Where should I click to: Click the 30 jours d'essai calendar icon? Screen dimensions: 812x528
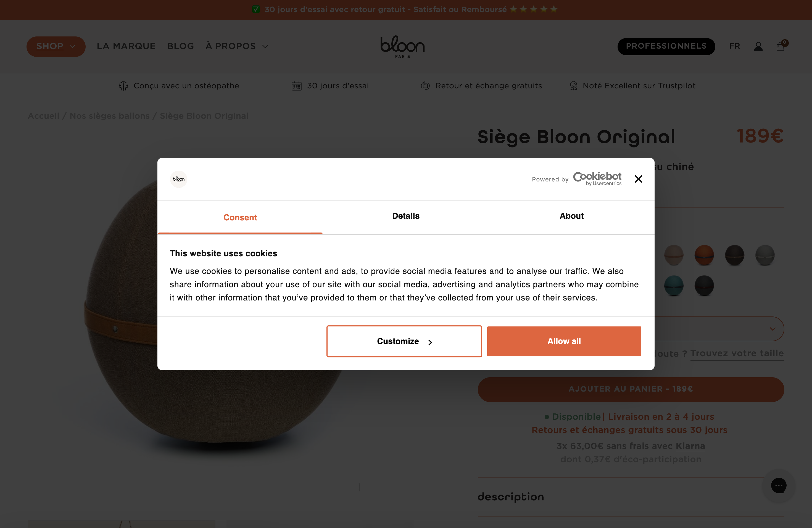296,86
